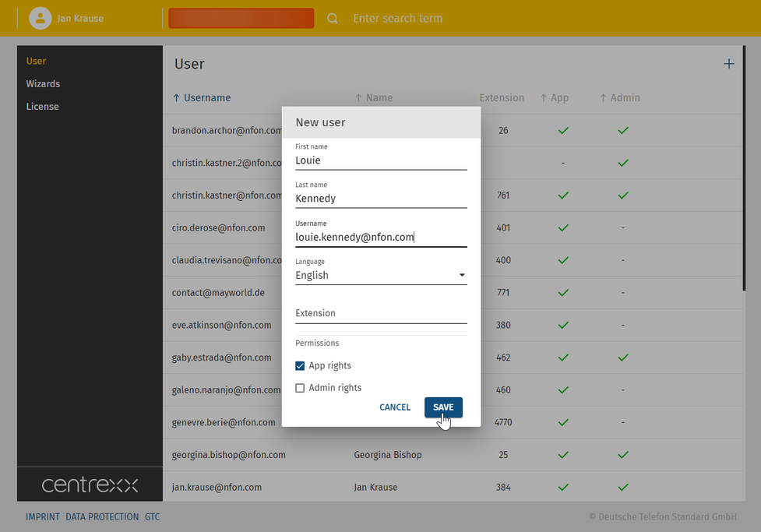Select contact@mayworld.de username
The width and height of the screenshot is (761, 532).
point(218,293)
